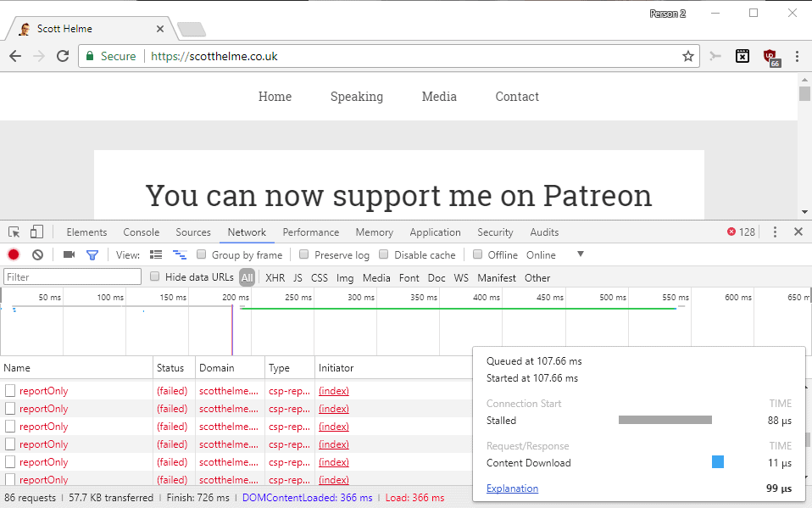Click the Media navigation link
812x508 pixels.
[439, 97]
